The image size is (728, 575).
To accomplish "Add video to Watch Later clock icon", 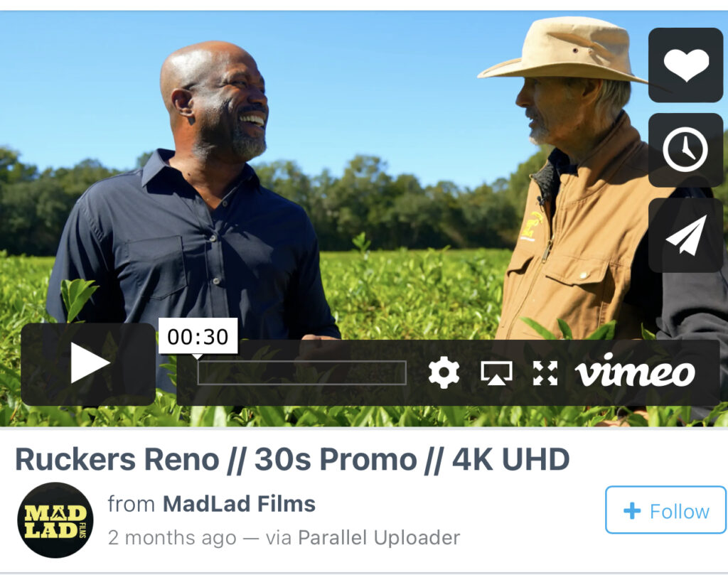I will (x=686, y=150).
